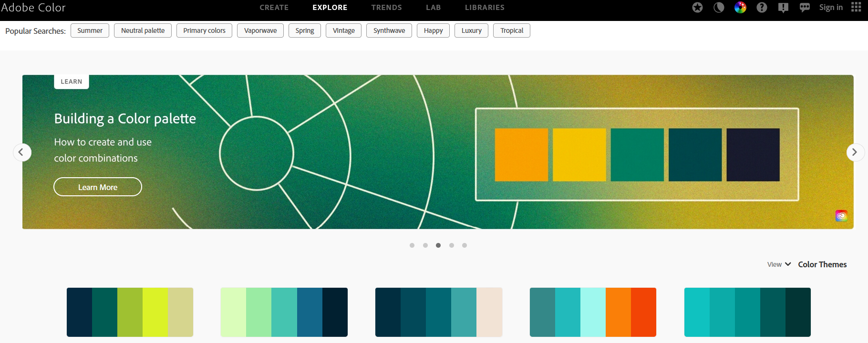Open the chat speech bubble icon

(x=805, y=8)
